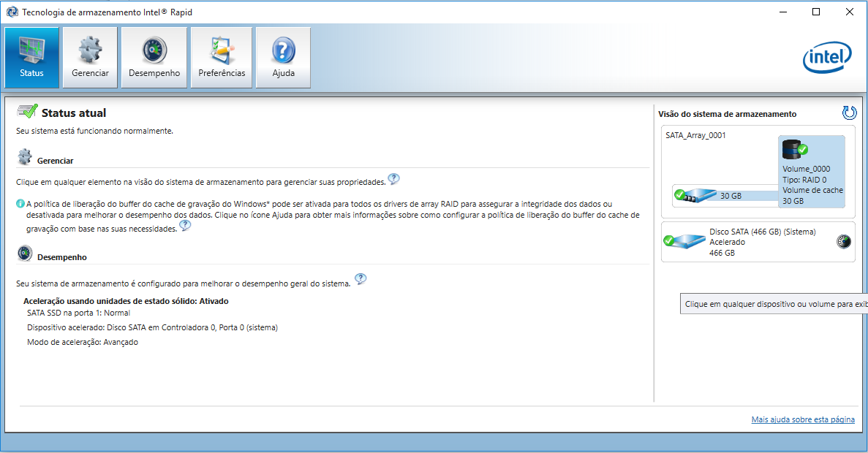The image size is (868, 453).
Task: Click the SATA_Array_0001 label
Action: tap(695, 135)
